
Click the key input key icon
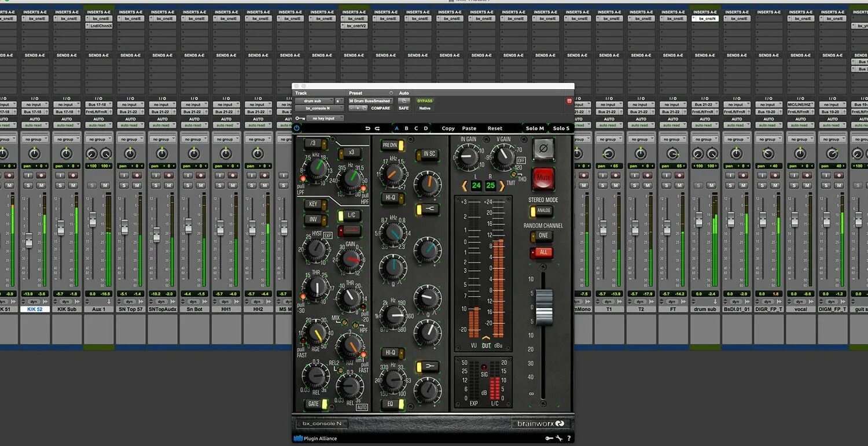tap(299, 118)
